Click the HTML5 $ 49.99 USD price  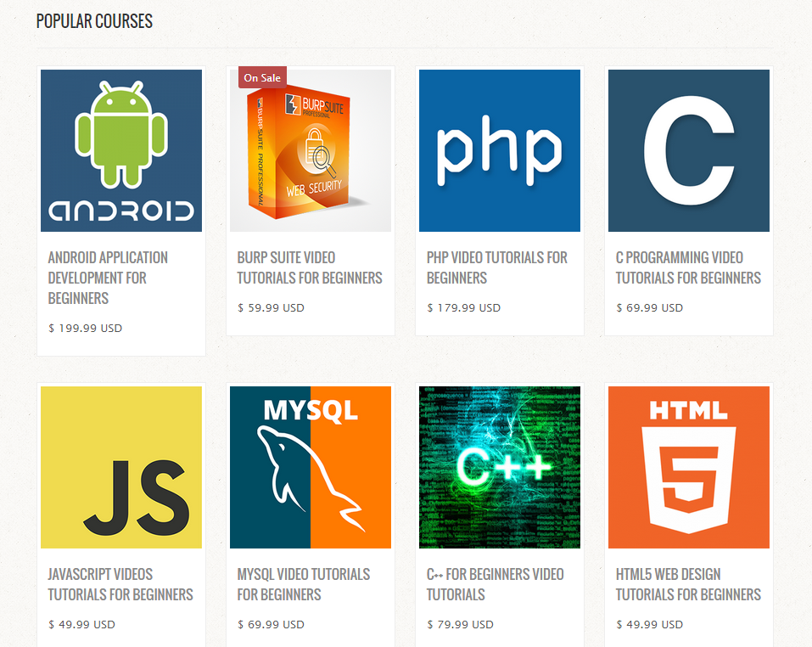(649, 624)
